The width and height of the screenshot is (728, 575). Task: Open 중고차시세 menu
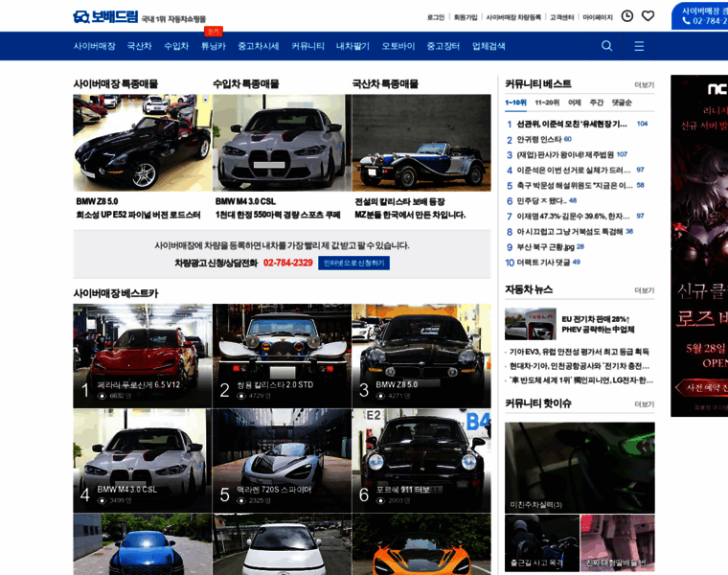click(258, 46)
